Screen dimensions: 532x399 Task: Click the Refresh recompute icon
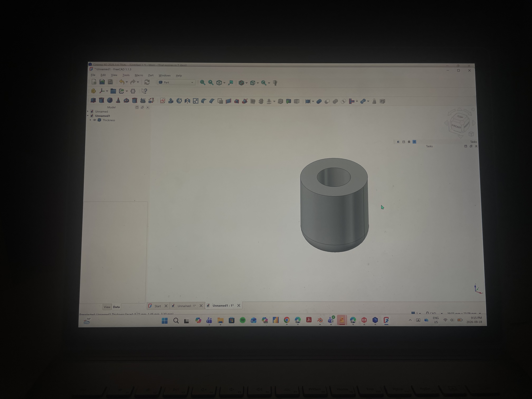point(147,82)
